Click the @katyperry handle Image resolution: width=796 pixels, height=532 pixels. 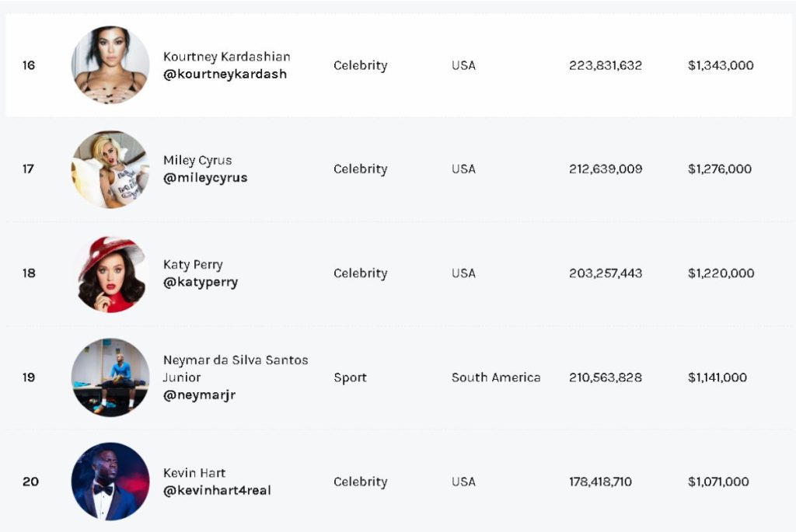point(201,282)
